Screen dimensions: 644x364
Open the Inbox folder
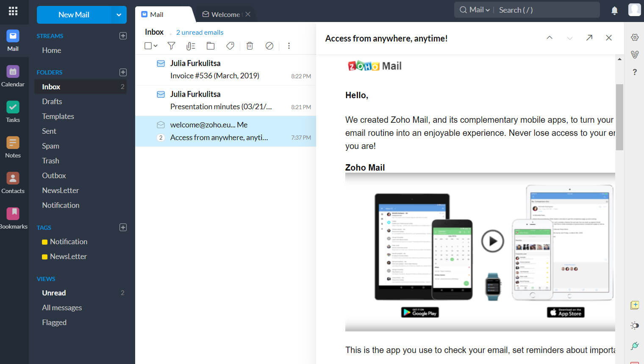(x=80, y=87)
